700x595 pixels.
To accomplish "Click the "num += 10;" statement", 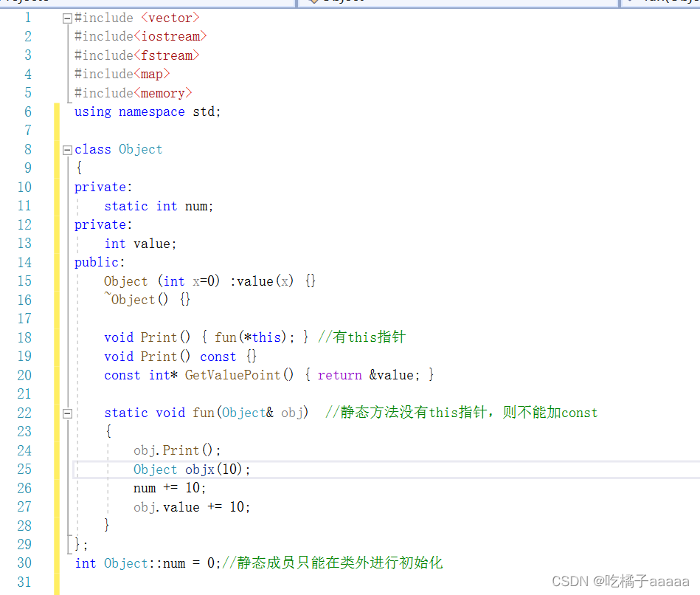I will [x=170, y=488].
